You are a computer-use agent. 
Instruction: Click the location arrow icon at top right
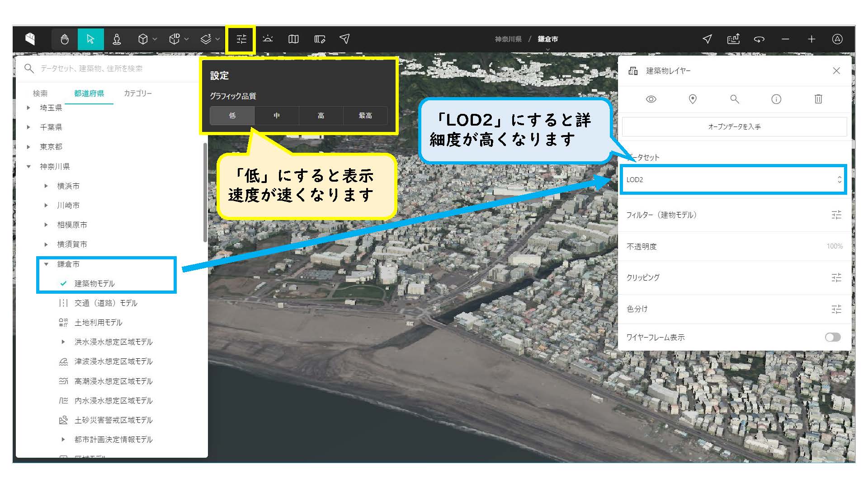click(x=708, y=39)
